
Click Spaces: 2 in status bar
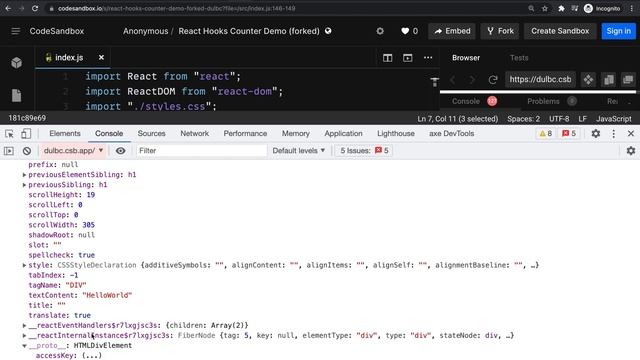[523, 119]
